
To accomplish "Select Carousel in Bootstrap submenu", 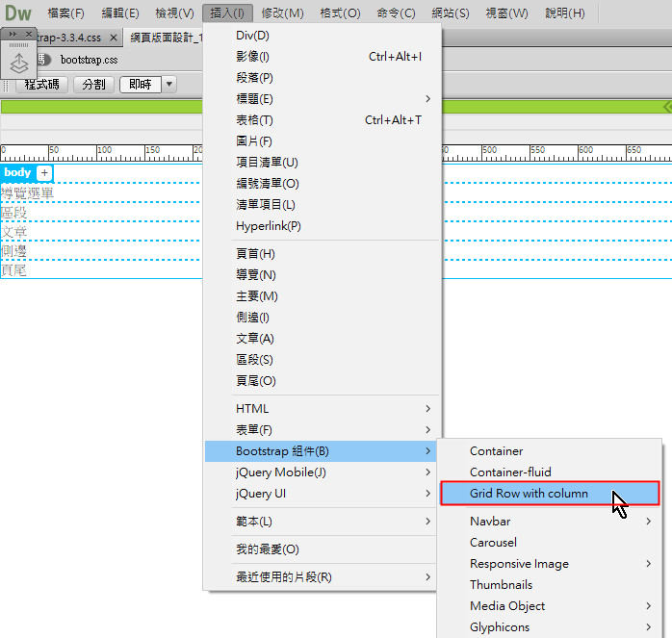I will click(x=550, y=543).
